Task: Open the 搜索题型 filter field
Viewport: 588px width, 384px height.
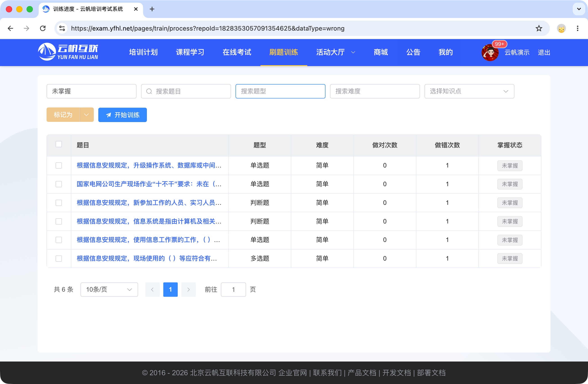Action: (280, 91)
